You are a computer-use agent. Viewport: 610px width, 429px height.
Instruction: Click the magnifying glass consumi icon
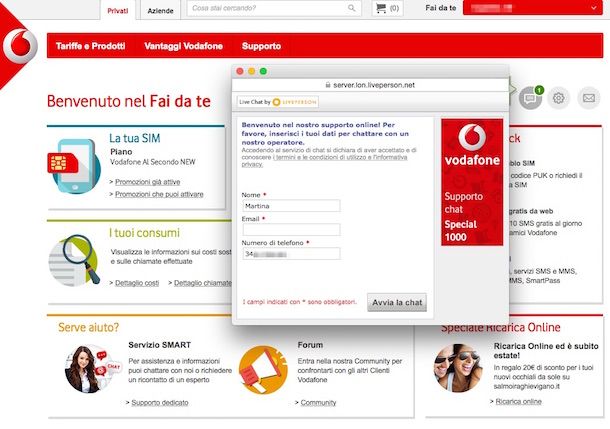(x=74, y=260)
